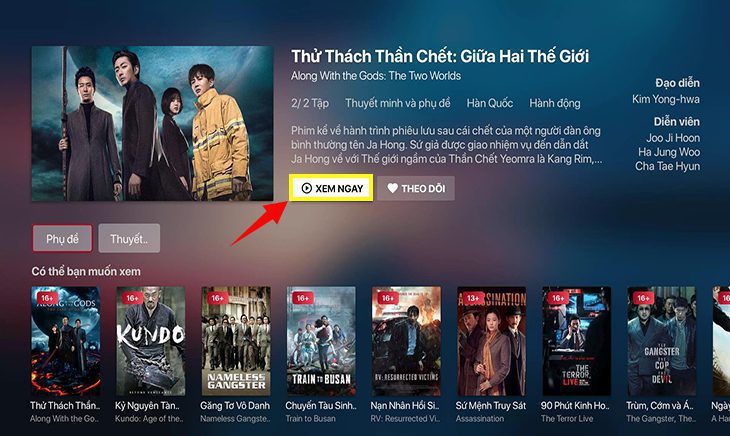The image size is (730, 436).
Task: Open the partially visible last poster in row
Action: coord(721,341)
